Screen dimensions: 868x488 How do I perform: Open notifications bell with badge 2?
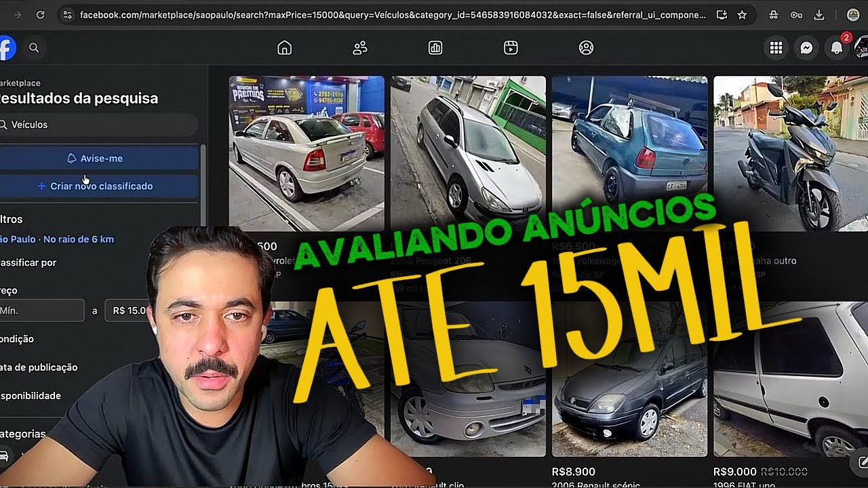[x=837, y=47]
